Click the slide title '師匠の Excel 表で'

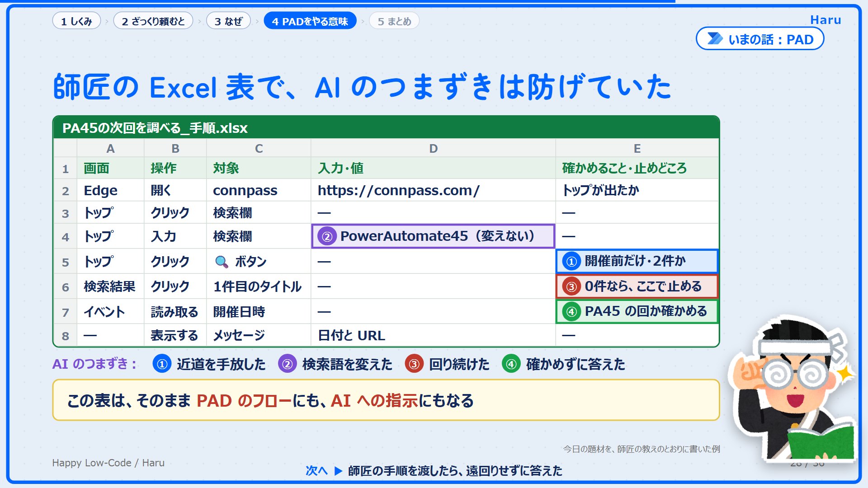pos(362,87)
